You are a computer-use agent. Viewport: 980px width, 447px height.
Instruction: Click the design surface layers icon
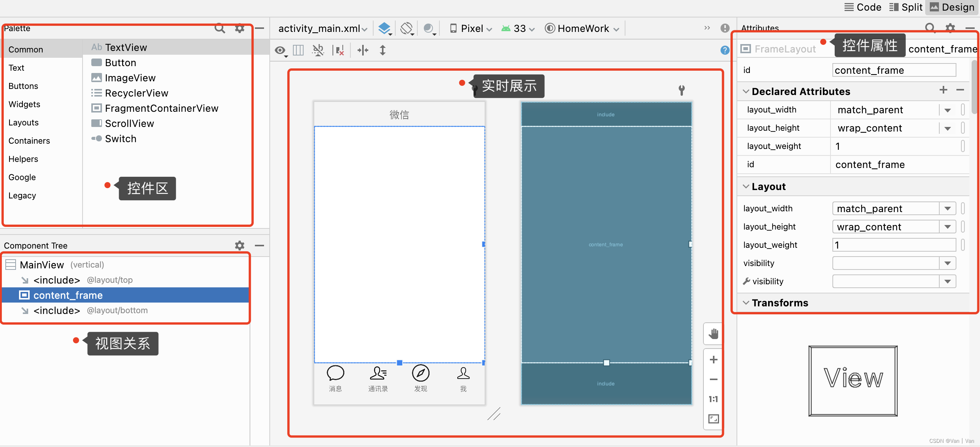385,29
